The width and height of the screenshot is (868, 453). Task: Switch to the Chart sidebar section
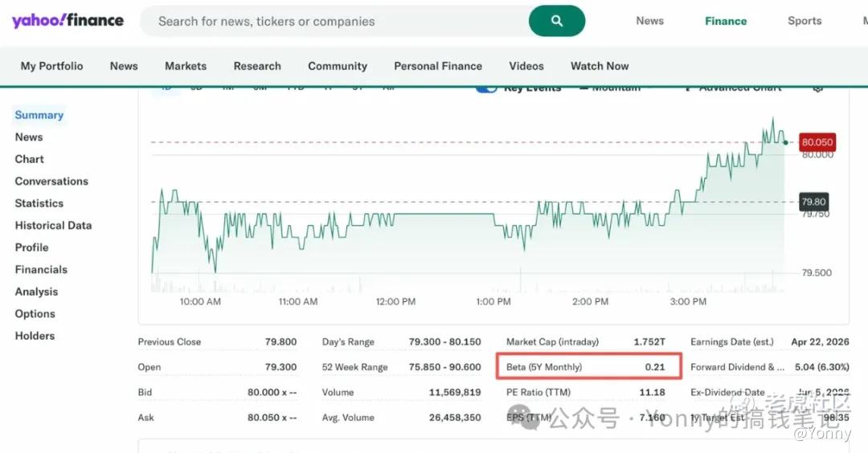(29, 159)
